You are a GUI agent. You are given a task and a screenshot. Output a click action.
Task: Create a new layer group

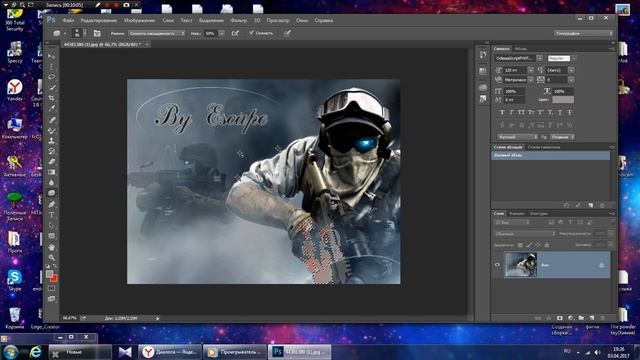click(x=581, y=318)
